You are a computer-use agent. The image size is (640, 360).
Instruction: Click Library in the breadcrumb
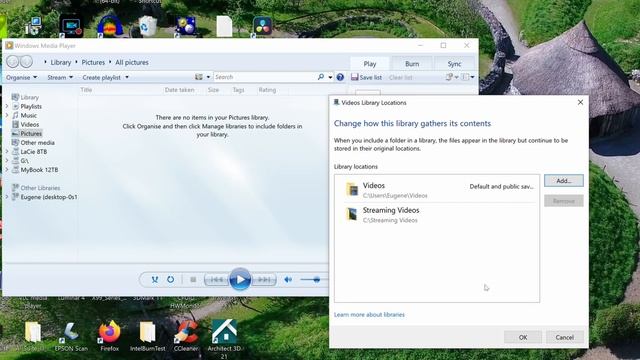point(61,62)
